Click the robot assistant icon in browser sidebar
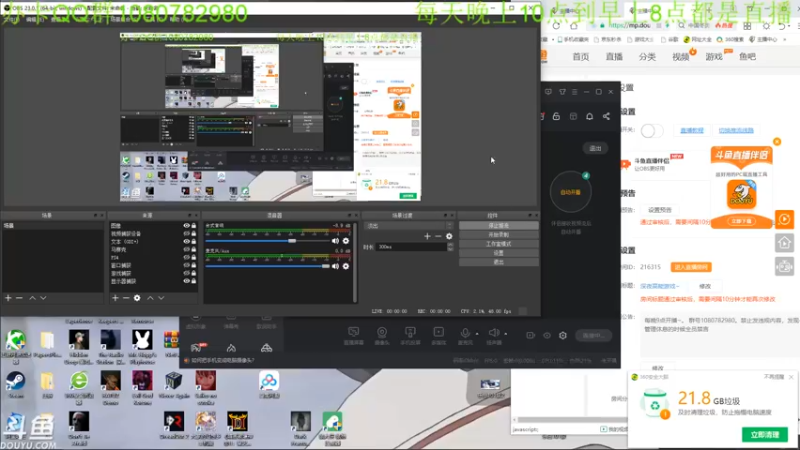 point(784,266)
